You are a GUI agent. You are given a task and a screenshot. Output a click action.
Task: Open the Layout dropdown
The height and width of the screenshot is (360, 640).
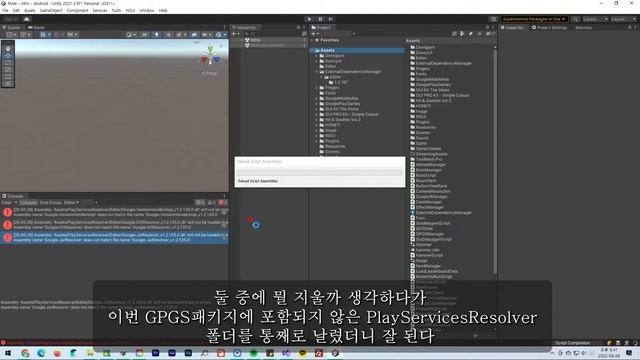point(624,19)
